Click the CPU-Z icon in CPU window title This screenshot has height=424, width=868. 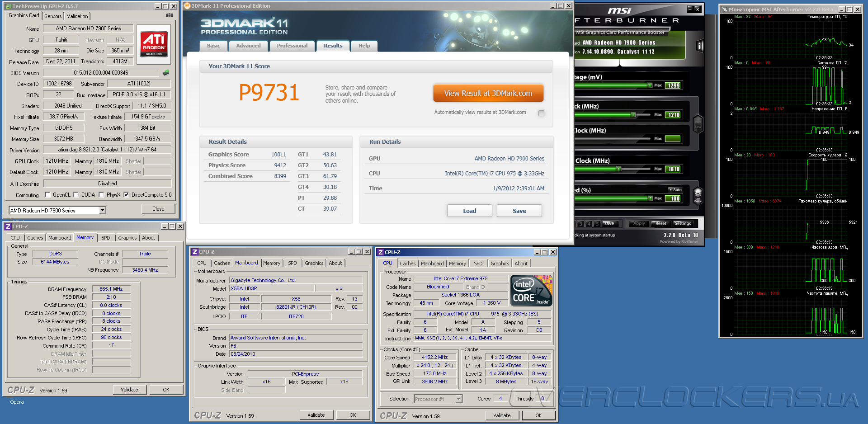point(381,252)
